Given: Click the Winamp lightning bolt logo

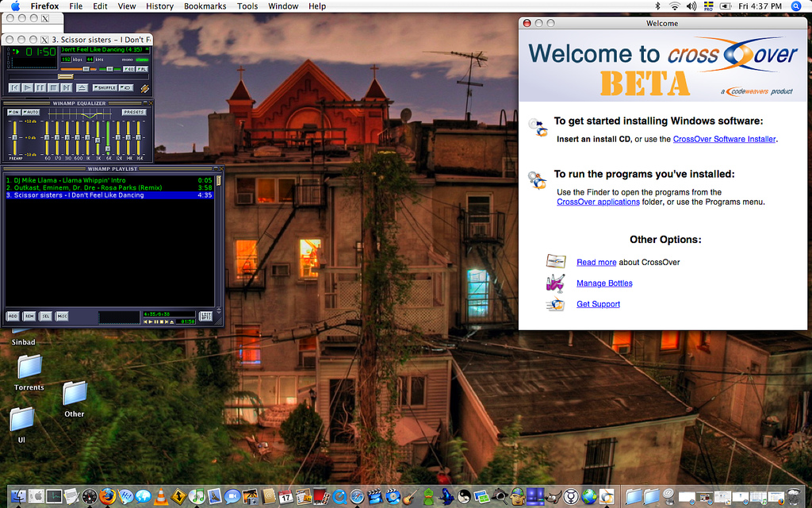Looking at the screenshot, I should pyautogui.click(x=145, y=89).
